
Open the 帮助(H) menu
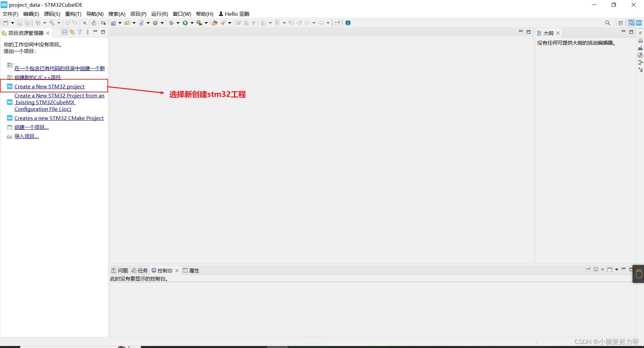pyautogui.click(x=205, y=14)
